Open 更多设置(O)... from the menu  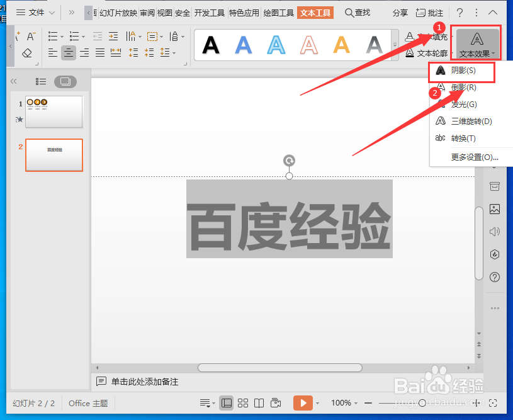pos(475,157)
